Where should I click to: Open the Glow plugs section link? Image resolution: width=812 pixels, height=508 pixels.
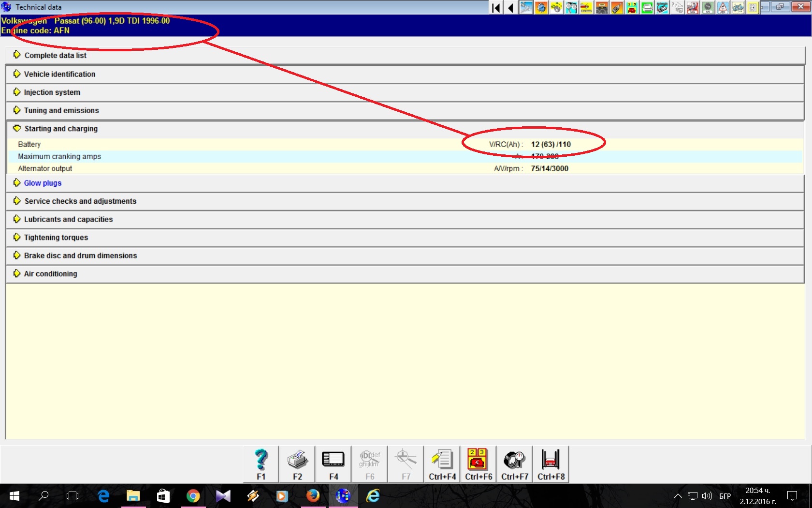click(43, 183)
